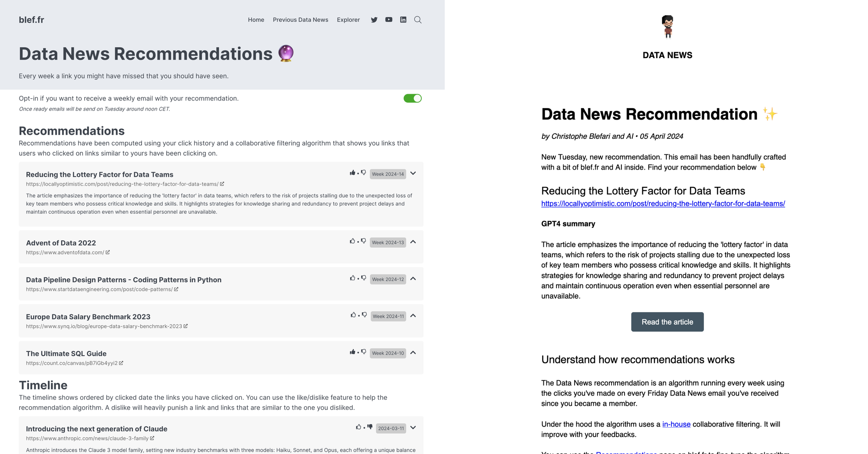Open the count.co canvas URL
868x454 pixels.
[x=72, y=363]
